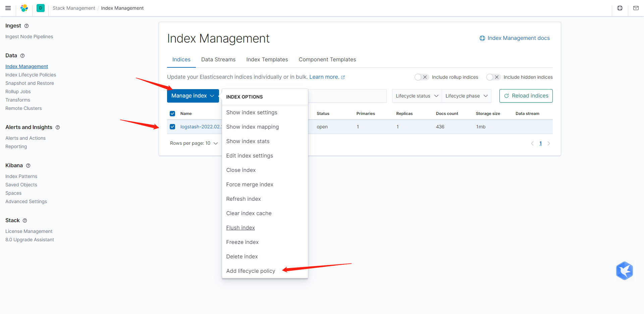This screenshot has height=314, width=644.
Task: Choose Force merge index option
Action: [265, 185]
